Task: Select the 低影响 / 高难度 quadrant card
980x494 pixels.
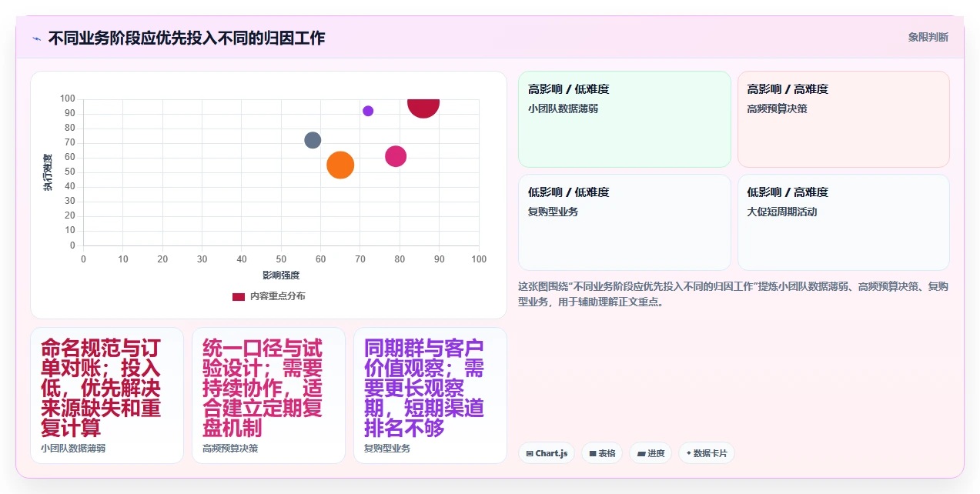Action: pos(844,222)
